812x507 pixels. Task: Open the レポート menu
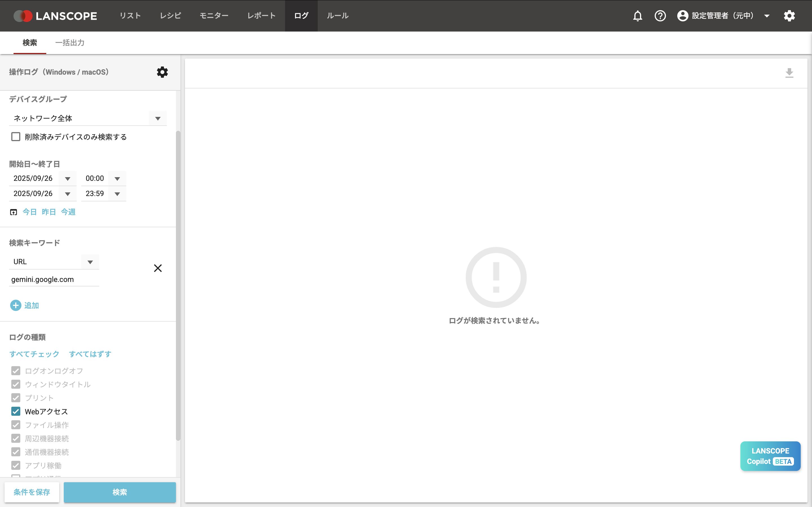tap(261, 16)
